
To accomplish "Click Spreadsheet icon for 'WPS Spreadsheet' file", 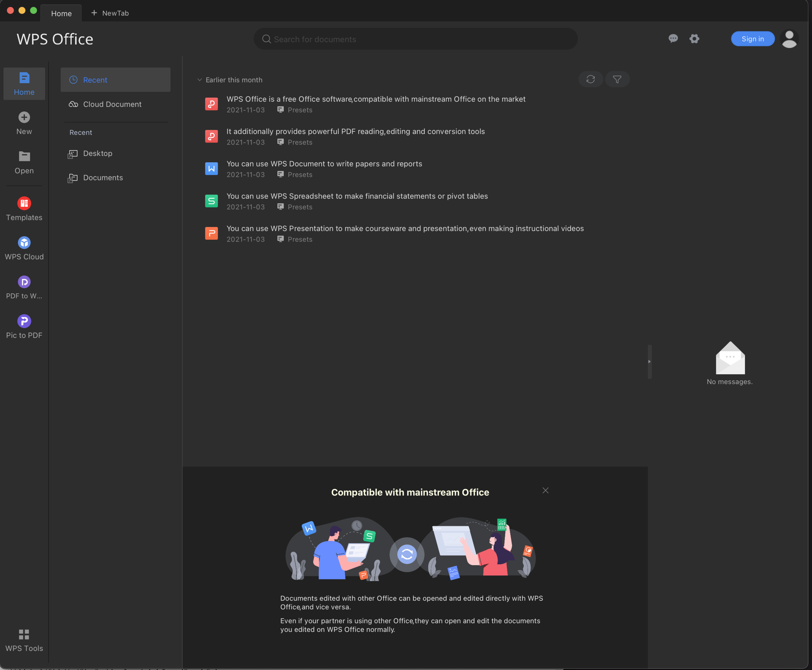I will tap(211, 201).
